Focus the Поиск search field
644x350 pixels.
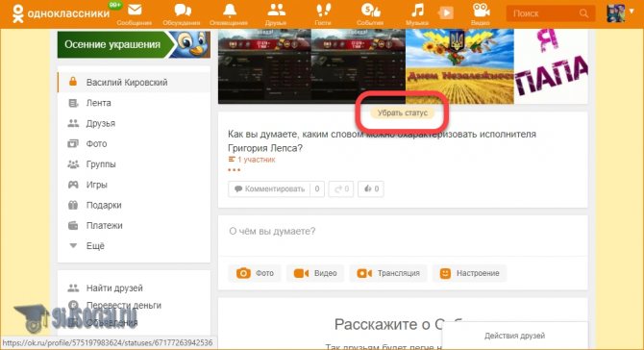coord(551,13)
